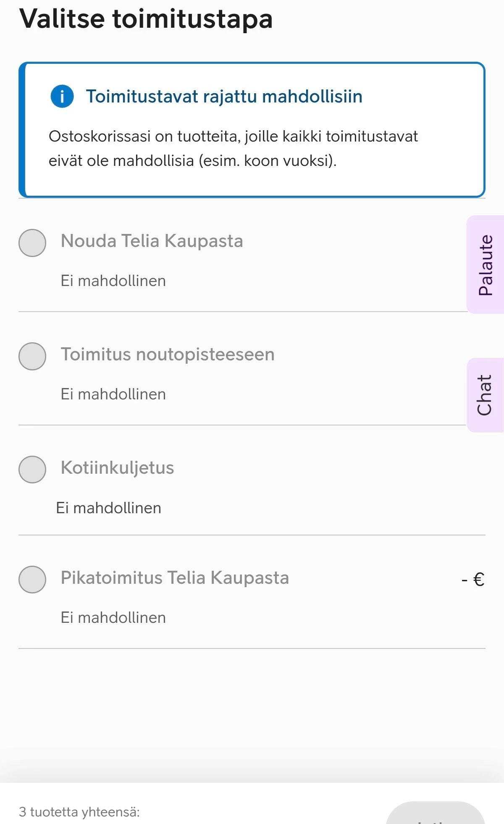Click the Nouda Telia Kaupasta label
Image resolution: width=504 pixels, height=824 pixels.
click(152, 241)
